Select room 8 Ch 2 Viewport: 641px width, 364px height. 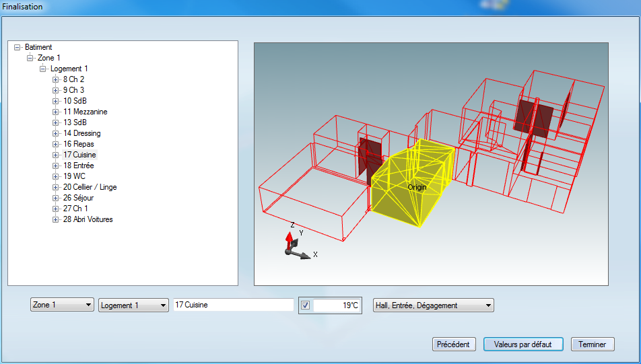[73, 79]
